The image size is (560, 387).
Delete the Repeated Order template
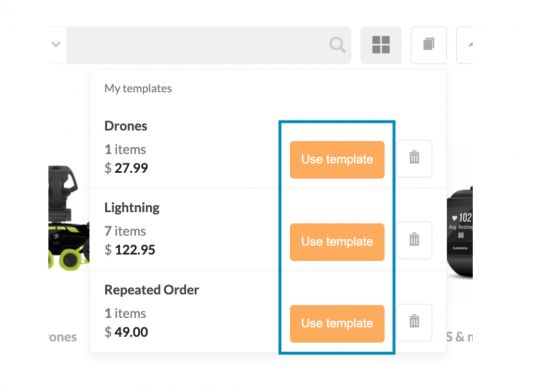click(x=414, y=322)
